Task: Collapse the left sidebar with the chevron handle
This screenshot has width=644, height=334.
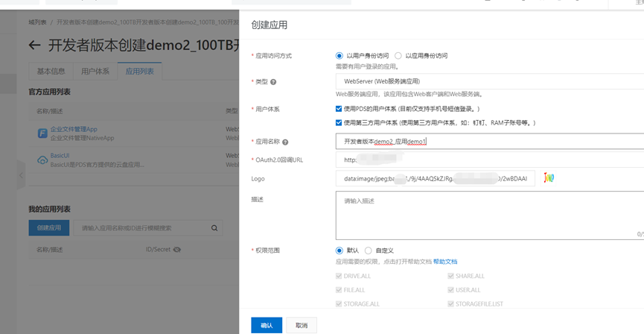Action: 22,175
